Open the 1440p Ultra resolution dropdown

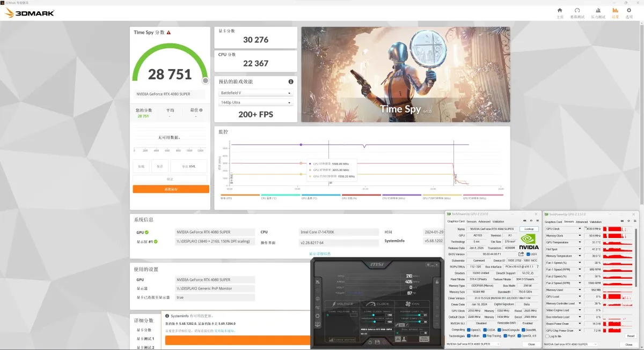tap(255, 102)
